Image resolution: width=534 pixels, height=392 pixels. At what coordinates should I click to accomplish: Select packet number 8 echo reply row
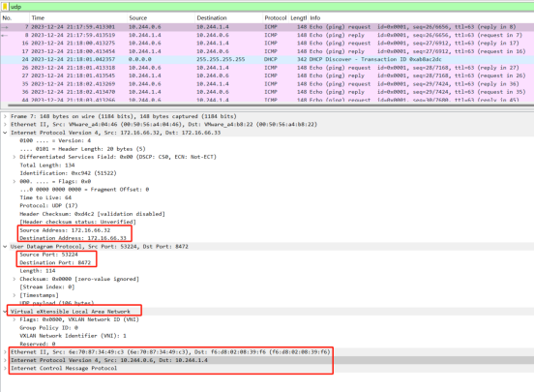pos(267,35)
